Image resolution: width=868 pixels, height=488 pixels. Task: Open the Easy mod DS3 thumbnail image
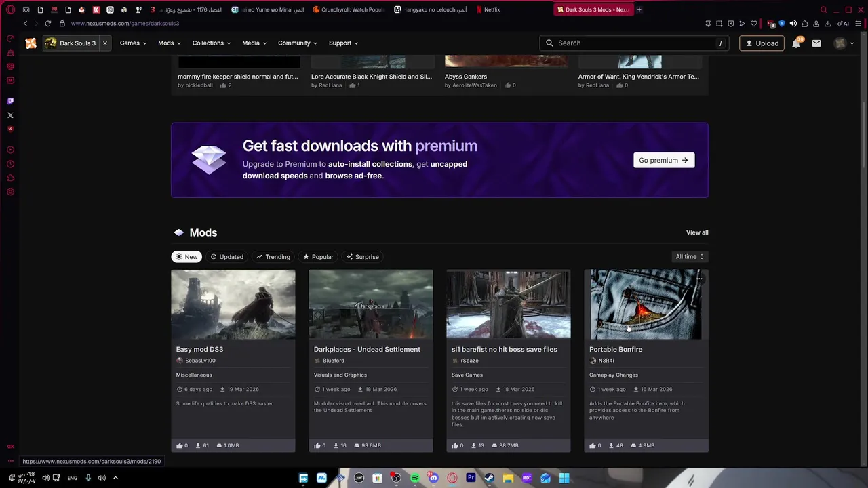(x=233, y=304)
